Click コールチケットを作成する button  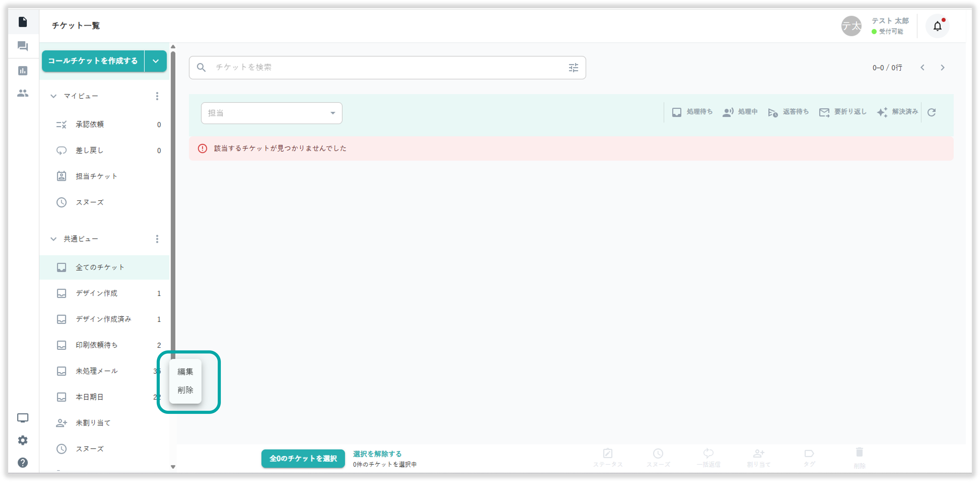(x=93, y=61)
